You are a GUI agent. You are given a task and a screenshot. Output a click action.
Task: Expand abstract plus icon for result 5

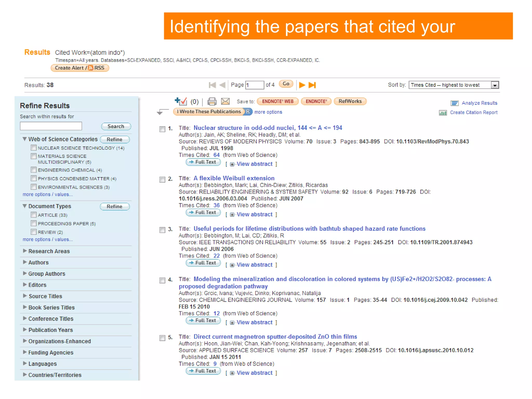(x=232, y=373)
